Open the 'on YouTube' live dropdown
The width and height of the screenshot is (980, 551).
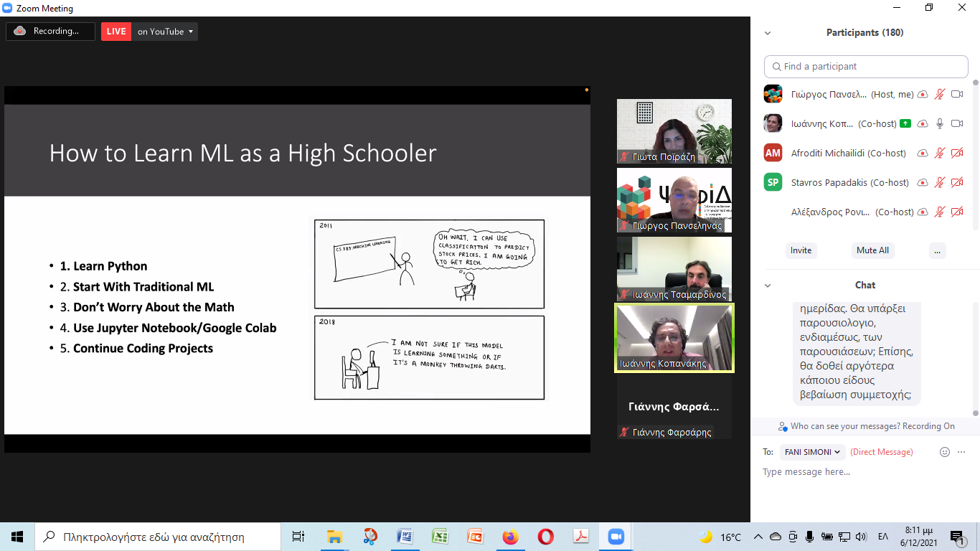[x=166, y=32]
